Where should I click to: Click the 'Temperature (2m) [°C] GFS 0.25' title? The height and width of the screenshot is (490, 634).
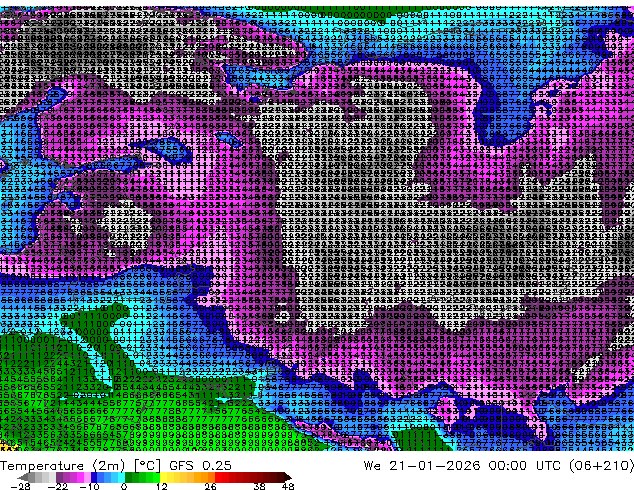[x=116, y=466]
